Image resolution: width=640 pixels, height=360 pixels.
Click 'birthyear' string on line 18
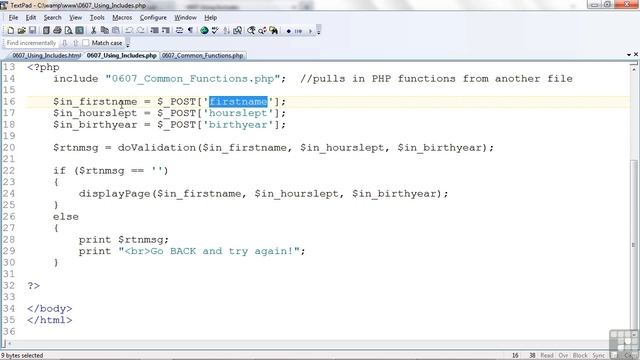pos(238,124)
